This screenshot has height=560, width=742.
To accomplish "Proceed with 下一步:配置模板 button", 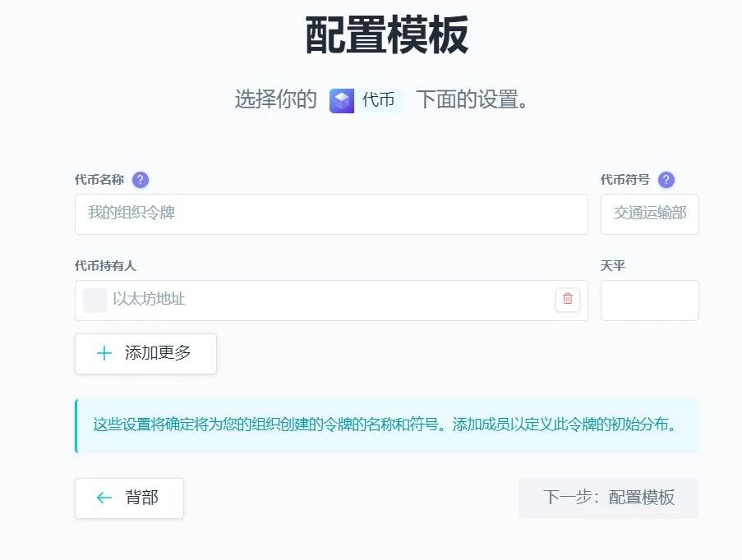I will (x=608, y=498).
